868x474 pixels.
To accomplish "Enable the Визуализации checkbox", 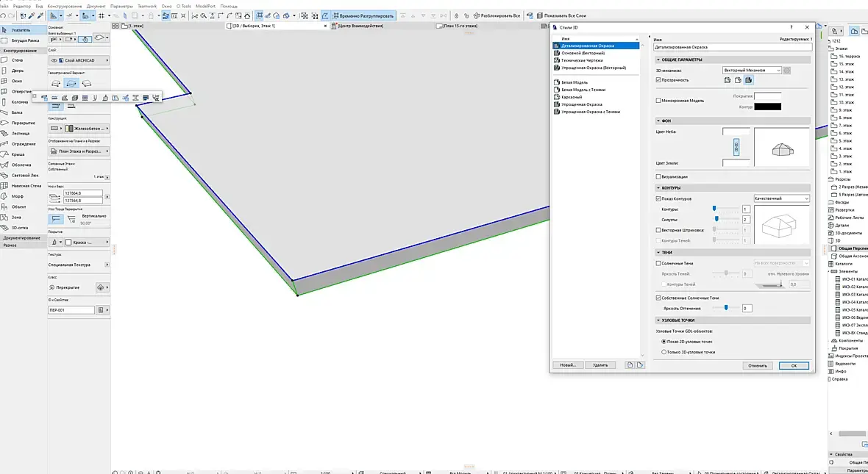I will [x=658, y=176].
